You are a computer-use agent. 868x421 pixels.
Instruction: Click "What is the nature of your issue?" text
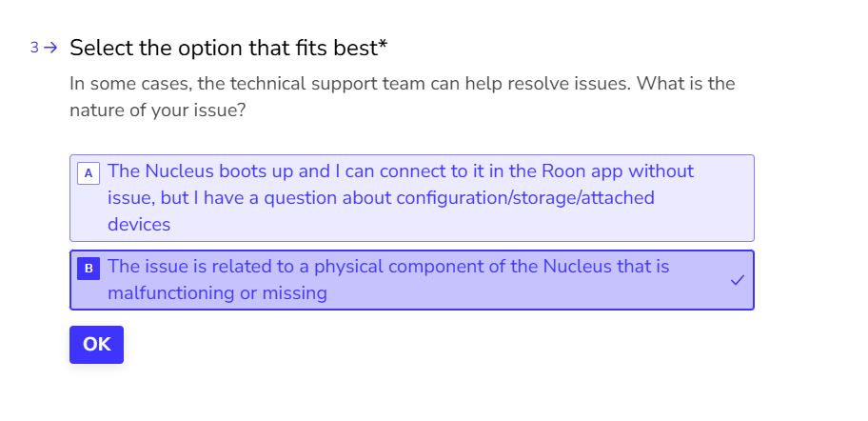158,110
